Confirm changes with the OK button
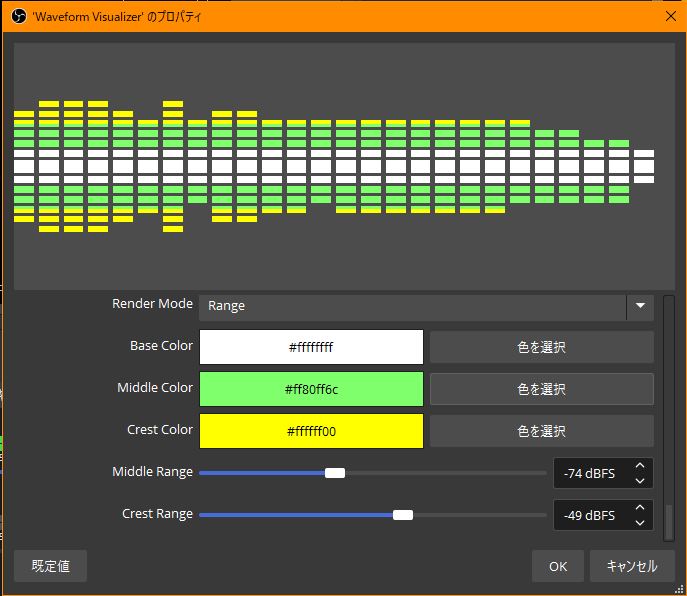687x596 pixels. pos(558,566)
